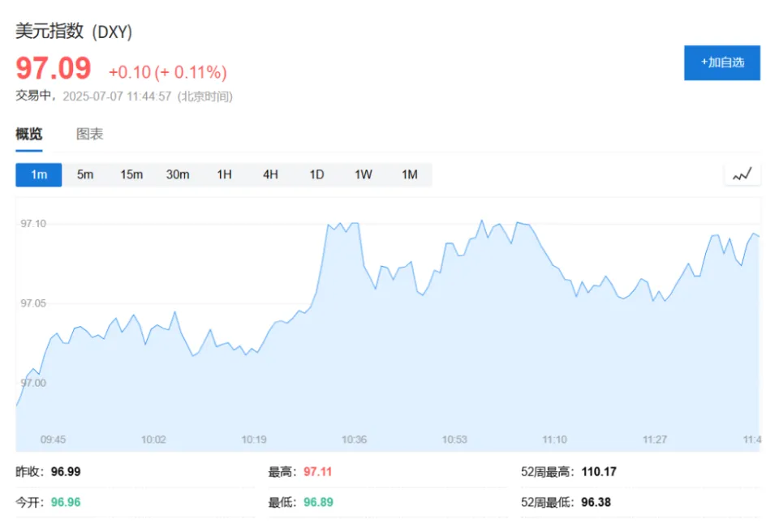Click the 11:10 time axis label
The width and height of the screenshot is (779, 532).
point(554,440)
